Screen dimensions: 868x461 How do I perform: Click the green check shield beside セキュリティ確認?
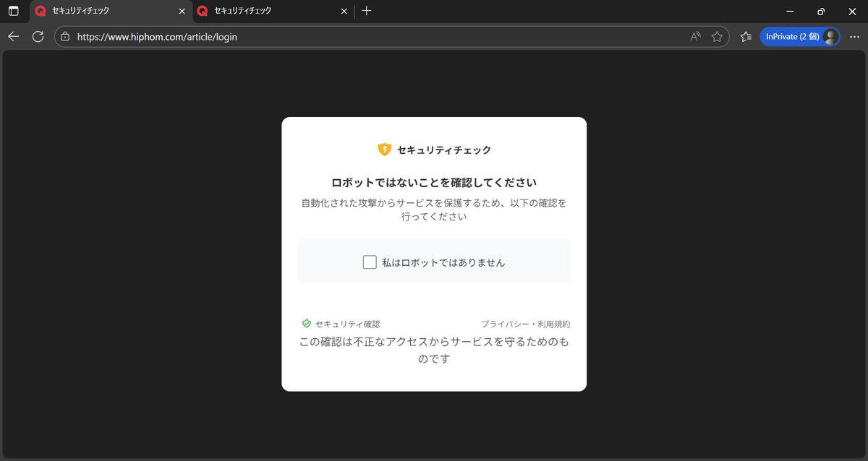tap(305, 324)
